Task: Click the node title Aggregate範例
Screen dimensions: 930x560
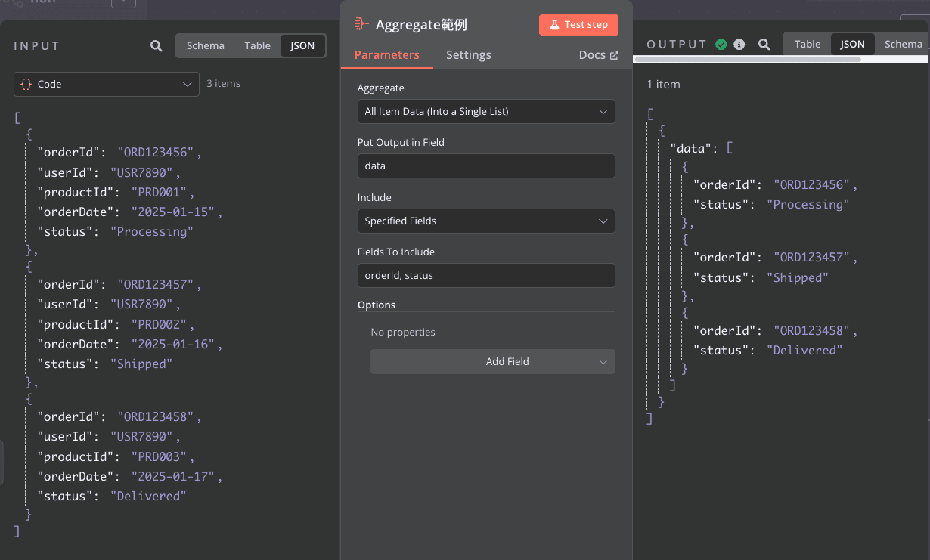Action: [421, 24]
